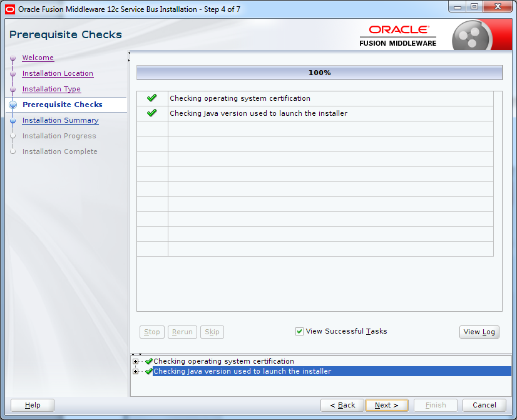The image size is (517, 420).
Task: Maximize the installer window
Action: (x=474, y=7)
